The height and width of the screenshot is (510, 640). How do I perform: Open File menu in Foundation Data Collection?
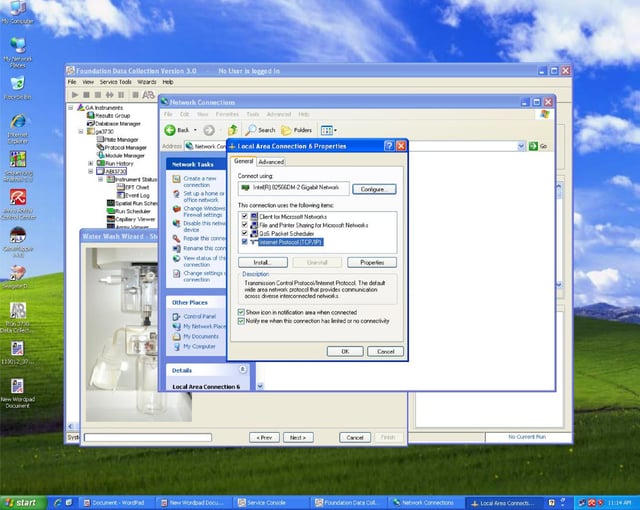click(72, 82)
